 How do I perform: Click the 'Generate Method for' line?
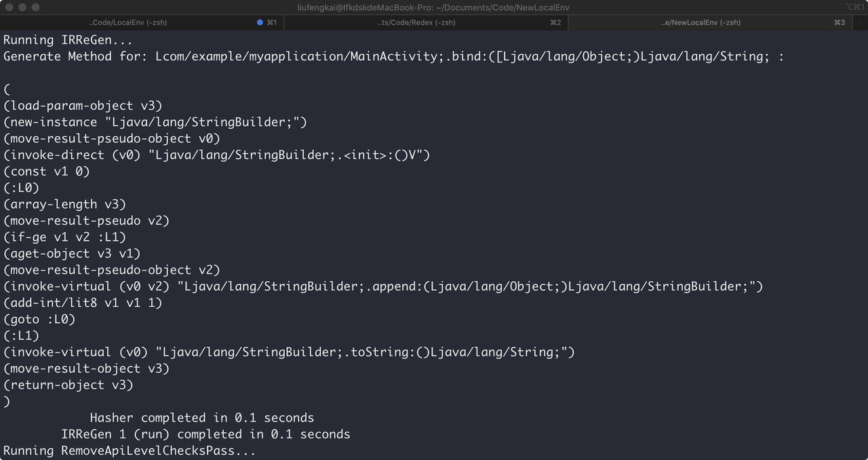(x=393, y=56)
